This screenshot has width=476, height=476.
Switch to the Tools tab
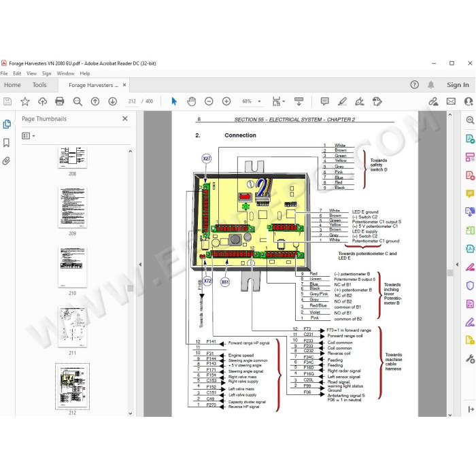[x=39, y=85]
